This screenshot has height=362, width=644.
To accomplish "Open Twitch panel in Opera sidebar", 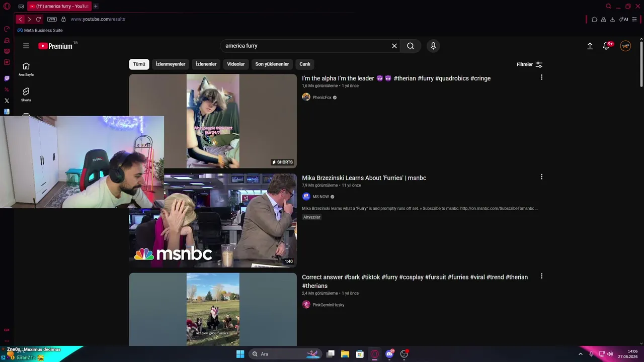I will click(x=7, y=78).
